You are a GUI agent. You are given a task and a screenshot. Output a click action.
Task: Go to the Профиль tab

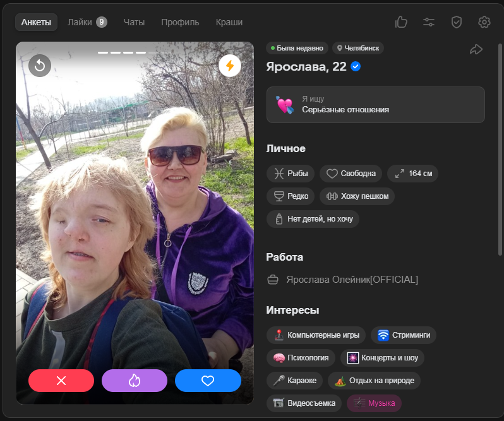180,22
